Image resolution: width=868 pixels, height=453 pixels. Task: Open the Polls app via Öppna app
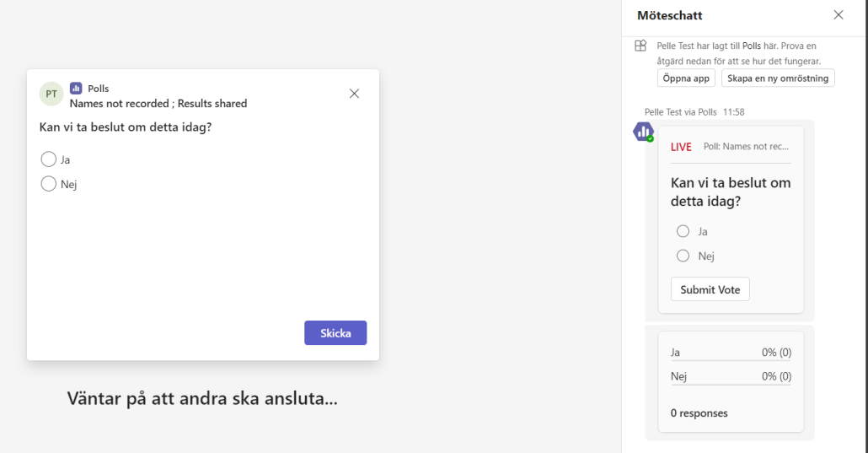(x=686, y=78)
